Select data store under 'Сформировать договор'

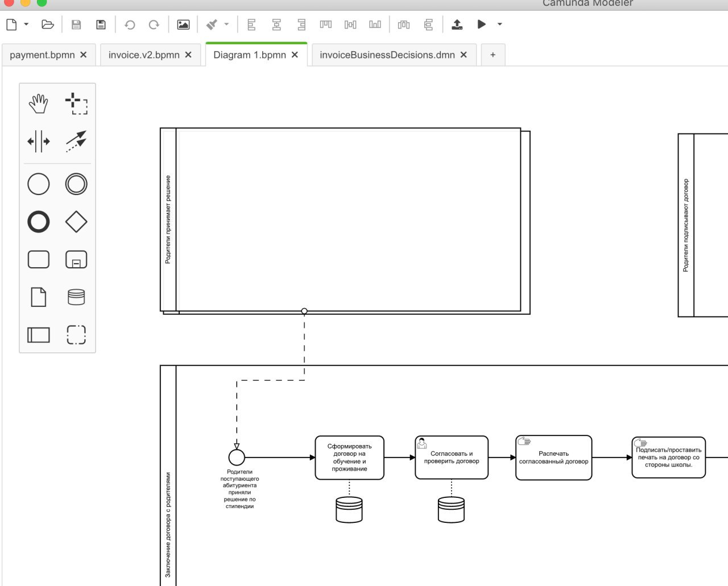(349, 510)
